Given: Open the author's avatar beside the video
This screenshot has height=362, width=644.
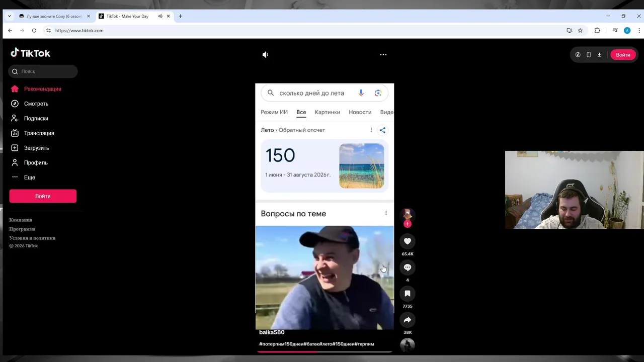Looking at the screenshot, I should [x=408, y=215].
